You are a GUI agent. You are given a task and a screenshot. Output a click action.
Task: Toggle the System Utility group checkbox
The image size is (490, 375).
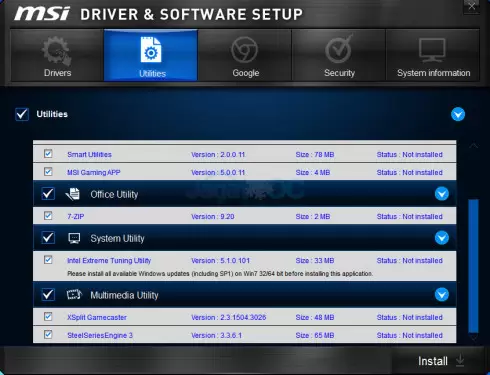tap(48, 238)
